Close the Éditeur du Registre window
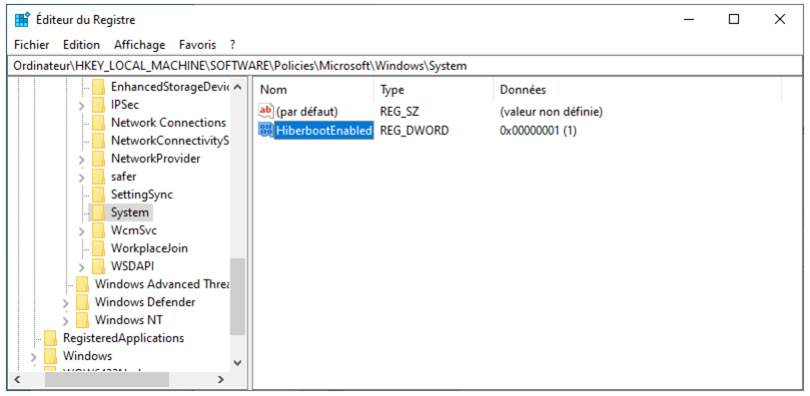810x396 pixels. pos(780,20)
